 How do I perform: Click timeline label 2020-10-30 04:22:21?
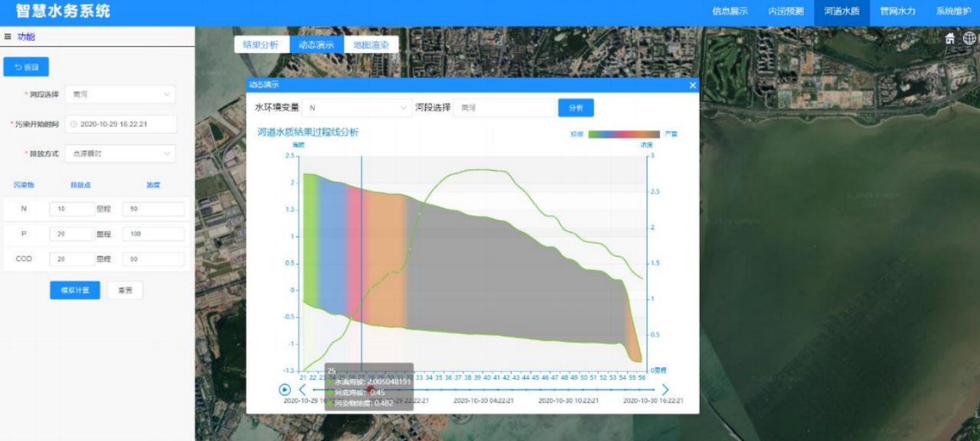click(483, 400)
